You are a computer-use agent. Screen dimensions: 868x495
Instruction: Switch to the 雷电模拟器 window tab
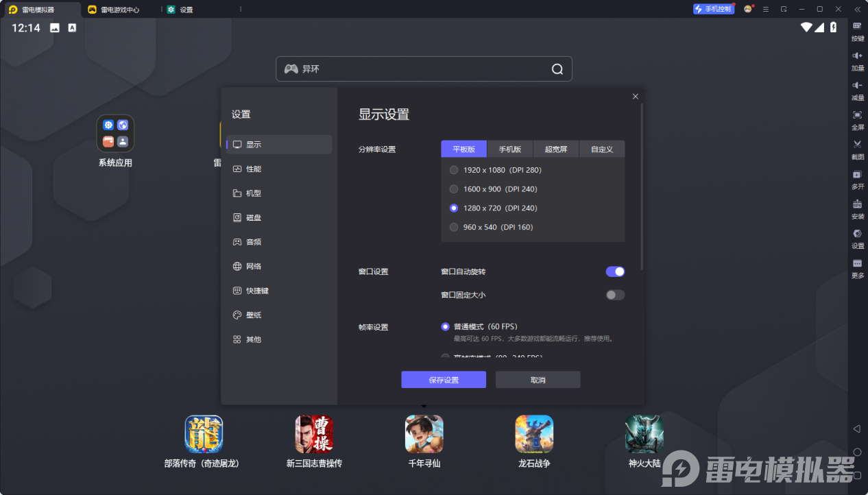tap(41, 10)
